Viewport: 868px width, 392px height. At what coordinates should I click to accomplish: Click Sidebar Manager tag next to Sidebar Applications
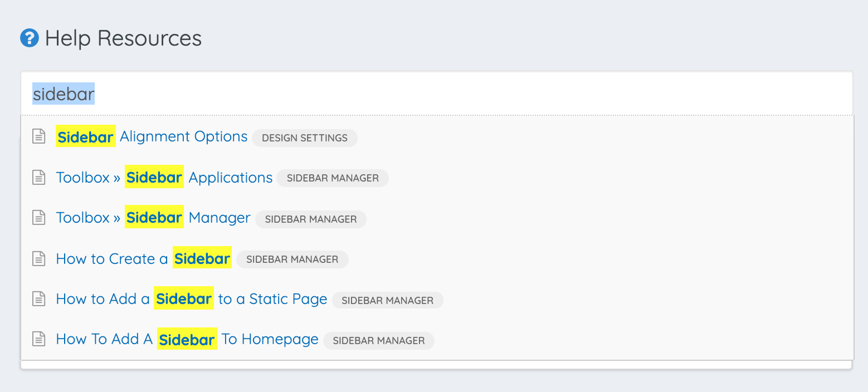tap(333, 178)
